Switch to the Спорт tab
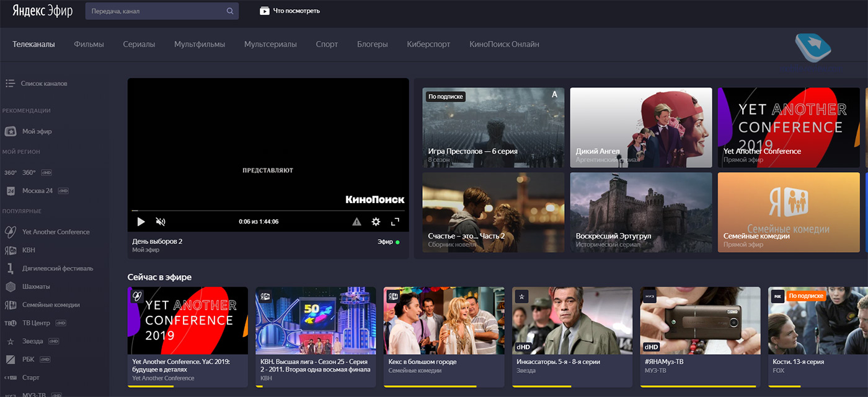 point(327,45)
